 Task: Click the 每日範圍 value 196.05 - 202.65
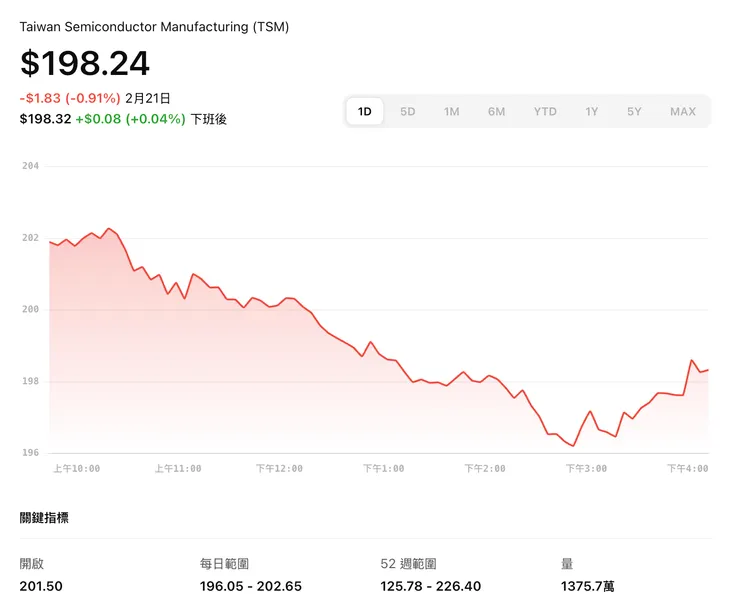click(x=250, y=586)
